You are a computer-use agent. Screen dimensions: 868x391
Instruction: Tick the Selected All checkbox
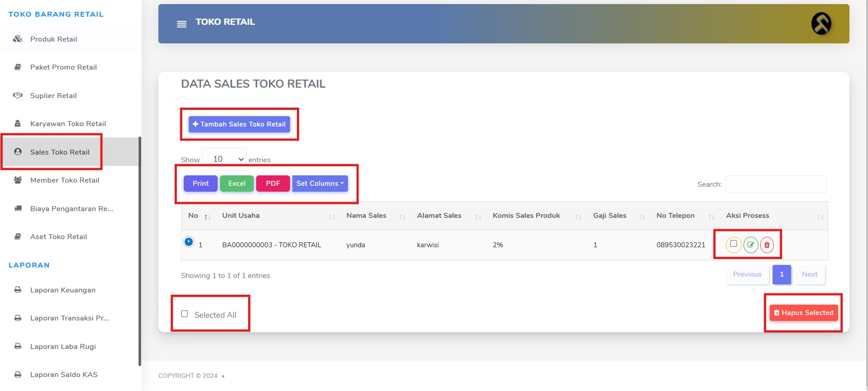185,314
